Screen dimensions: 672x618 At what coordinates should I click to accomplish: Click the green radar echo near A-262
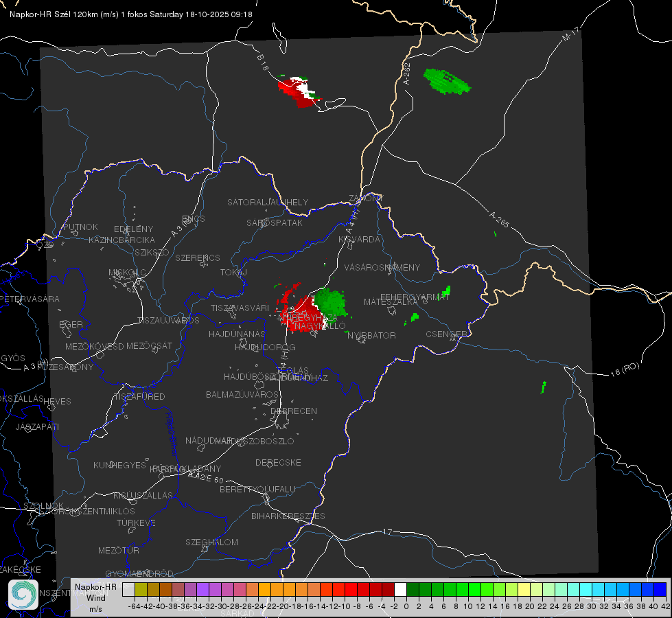tap(447, 81)
